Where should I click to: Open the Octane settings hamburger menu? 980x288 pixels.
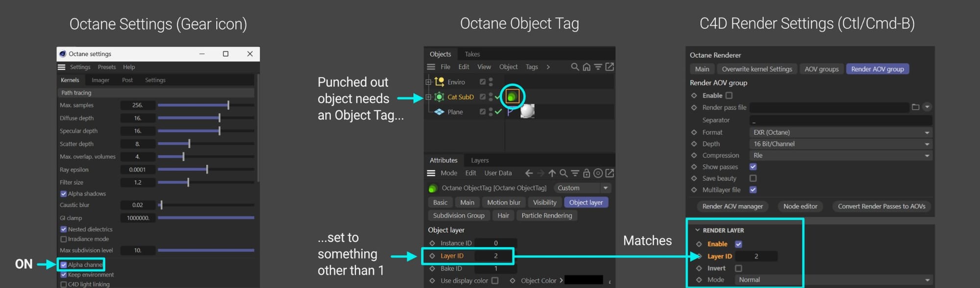coord(62,67)
